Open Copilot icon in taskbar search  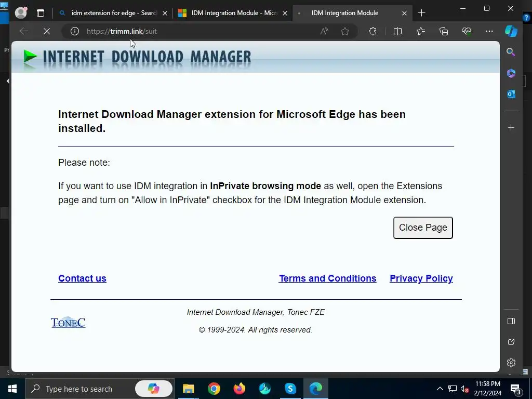click(x=154, y=389)
